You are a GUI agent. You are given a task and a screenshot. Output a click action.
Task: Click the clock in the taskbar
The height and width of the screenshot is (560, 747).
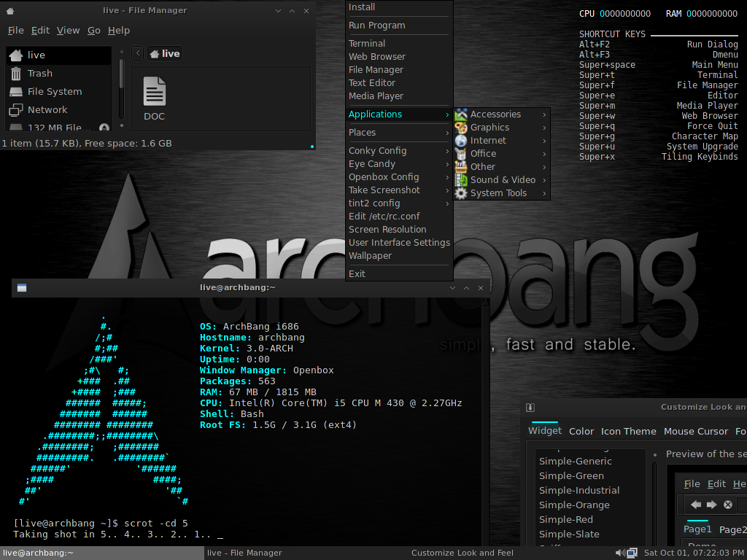pyautogui.click(x=694, y=553)
